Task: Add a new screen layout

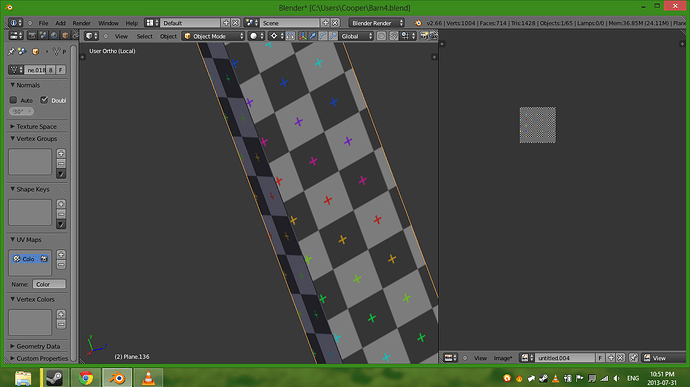Action: (226, 23)
